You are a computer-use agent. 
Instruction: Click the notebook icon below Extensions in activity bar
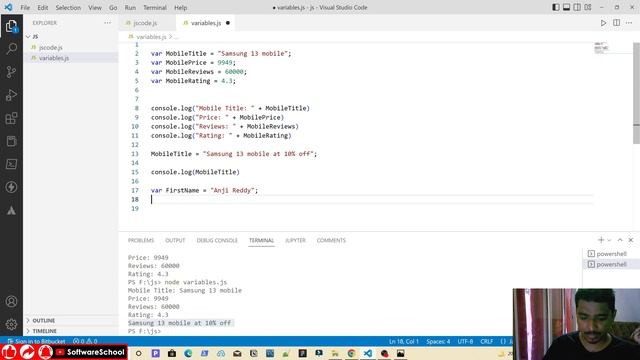[11, 141]
